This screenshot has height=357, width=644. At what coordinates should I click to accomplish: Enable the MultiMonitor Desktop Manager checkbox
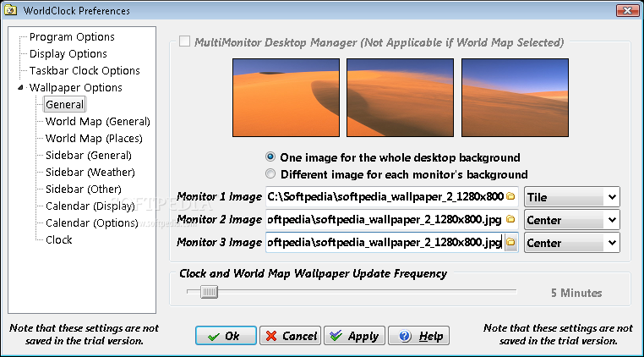[x=184, y=41]
